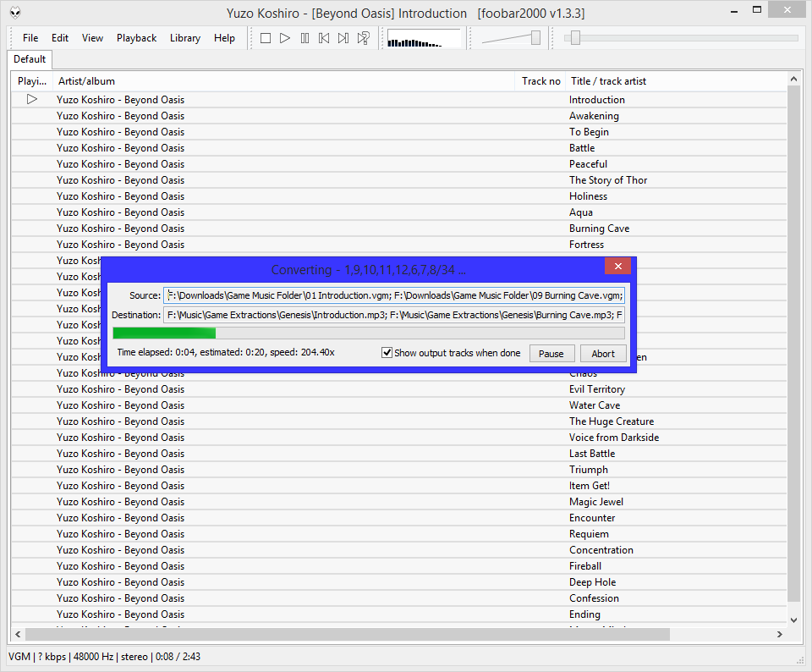This screenshot has height=672, width=812.
Task: Toggle Show output tracks when done
Action: click(x=387, y=353)
